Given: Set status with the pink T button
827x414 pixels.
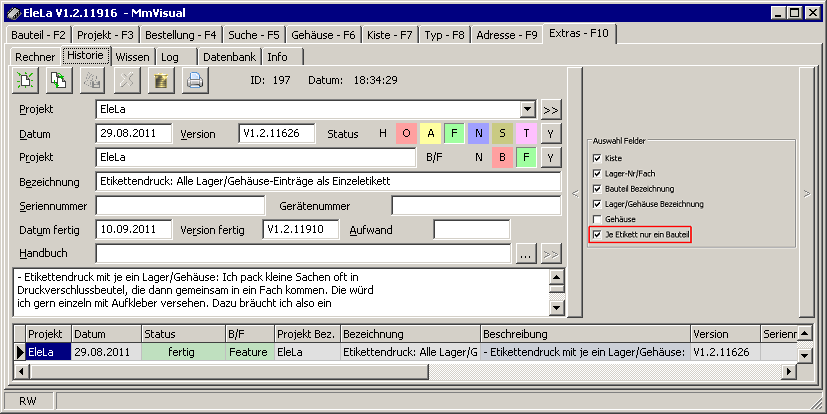Looking at the screenshot, I should [x=526, y=134].
